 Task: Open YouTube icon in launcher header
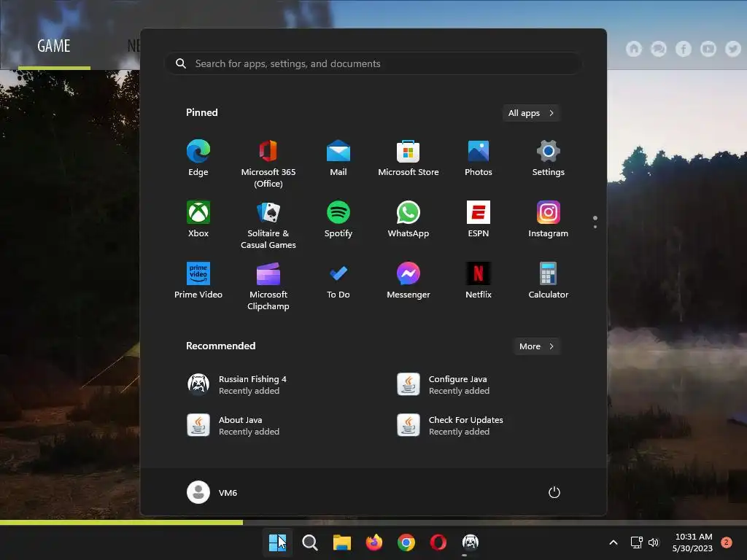[708, 49]
